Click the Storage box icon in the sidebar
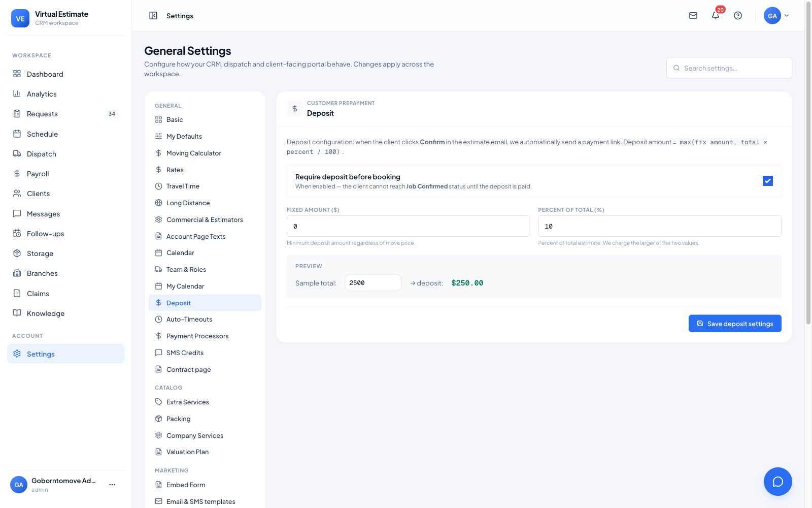 point(17,253)
